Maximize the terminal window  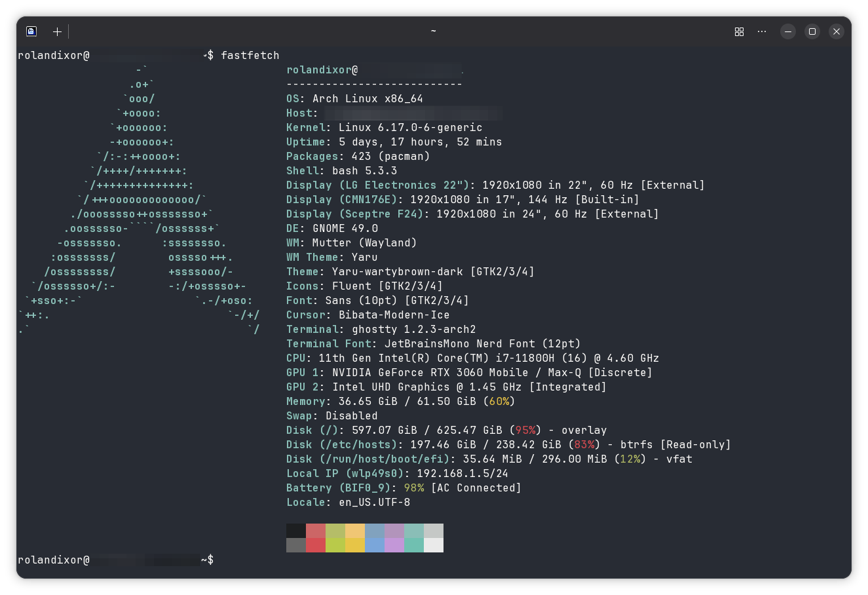click(812, 31)
